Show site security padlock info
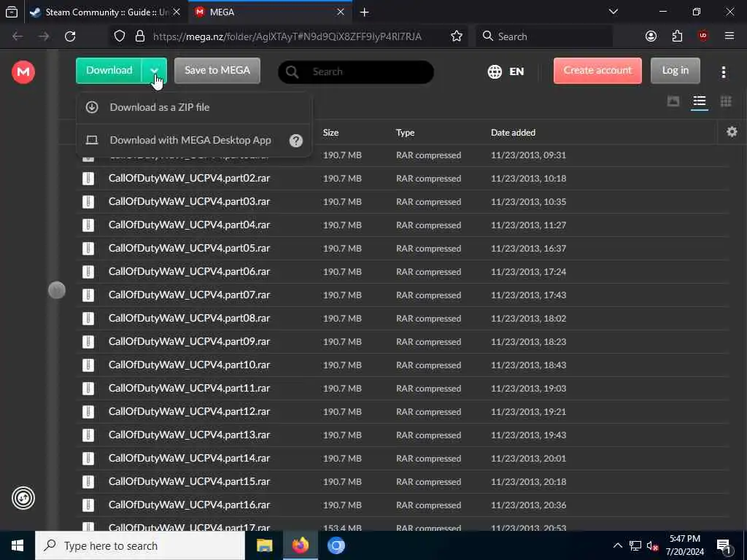The height and width of the screenshot is (560, 747). tap(139, 36)
